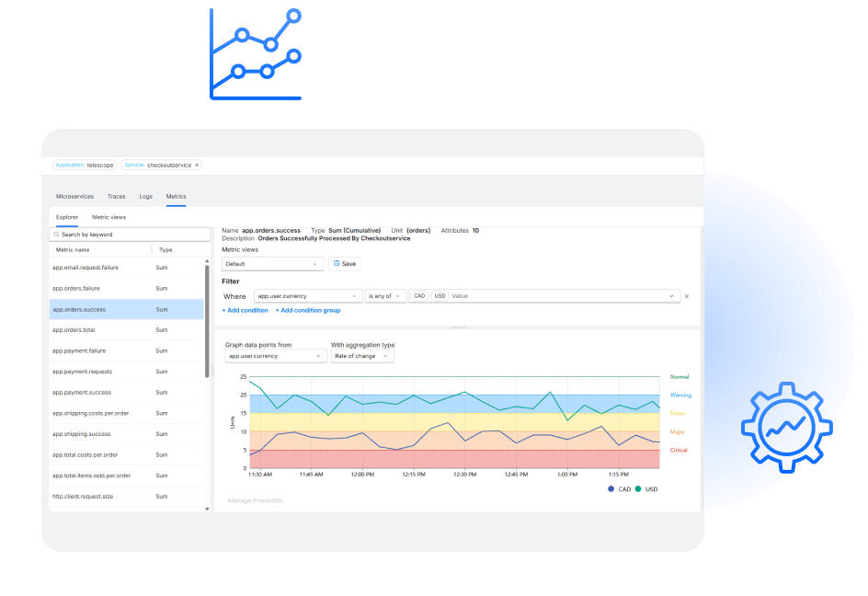Viewport: 868px width, 596px height.
Task: Click the Critical threshold label
Action: click(679, 450)
